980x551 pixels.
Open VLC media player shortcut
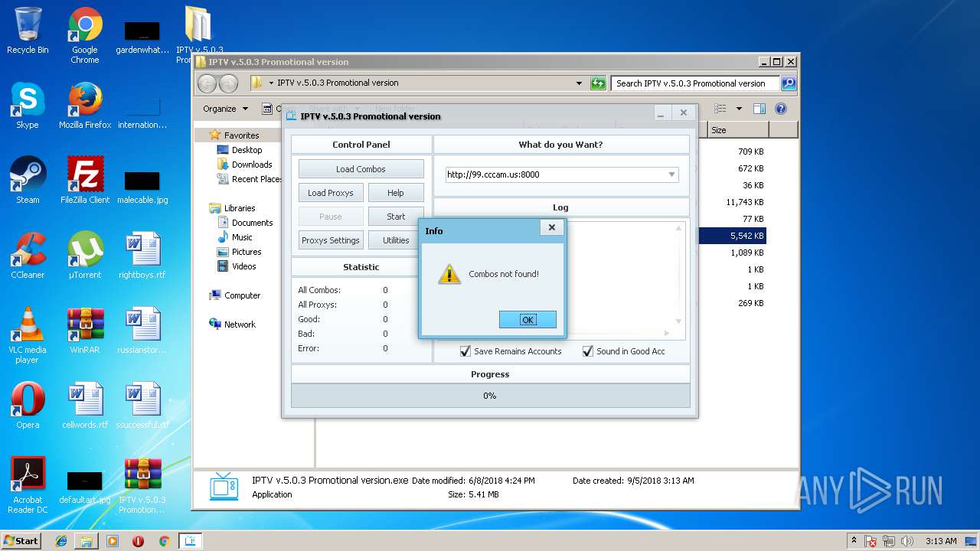(28, 335)
